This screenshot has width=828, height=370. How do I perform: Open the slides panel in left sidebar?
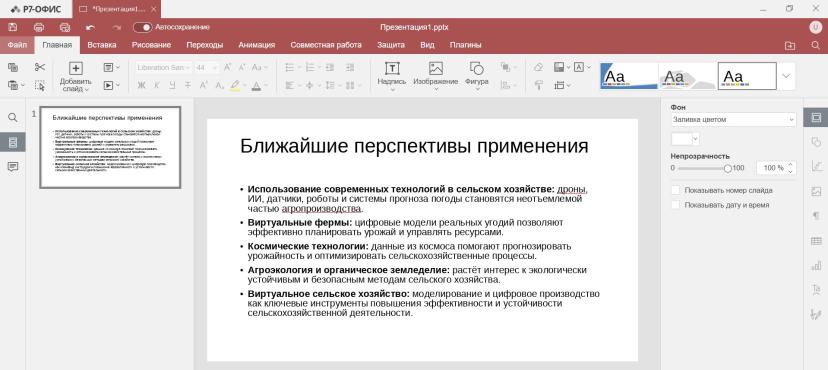(13, 142)
